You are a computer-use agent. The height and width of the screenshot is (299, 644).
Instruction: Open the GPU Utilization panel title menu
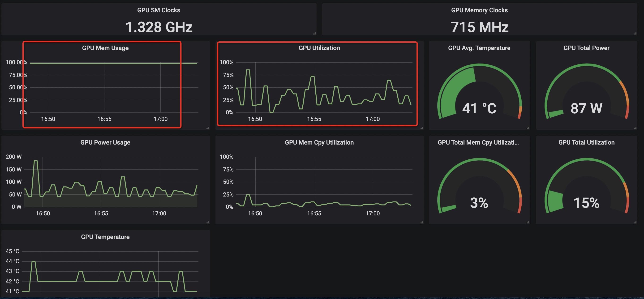click(319, 48)
